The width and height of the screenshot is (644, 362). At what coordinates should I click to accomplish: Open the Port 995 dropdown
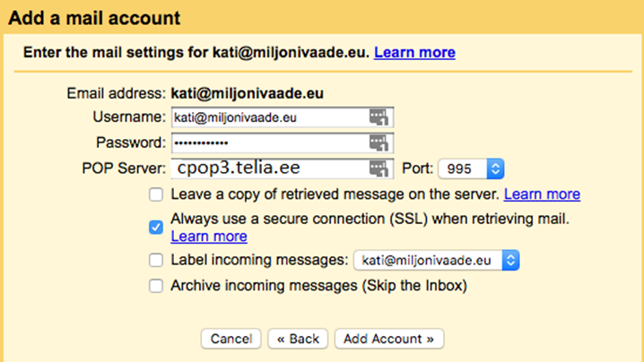pyautogui.click(x=471, y=168)
